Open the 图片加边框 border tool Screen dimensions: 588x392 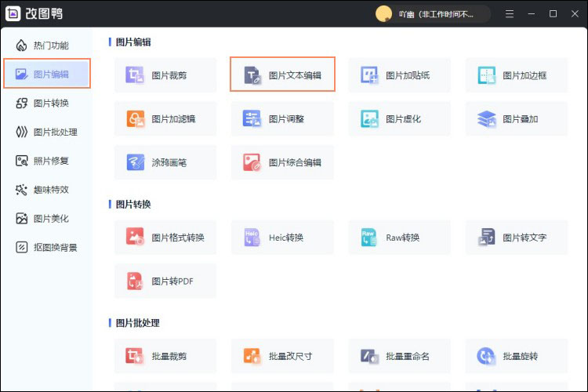(x=517, y=75)
